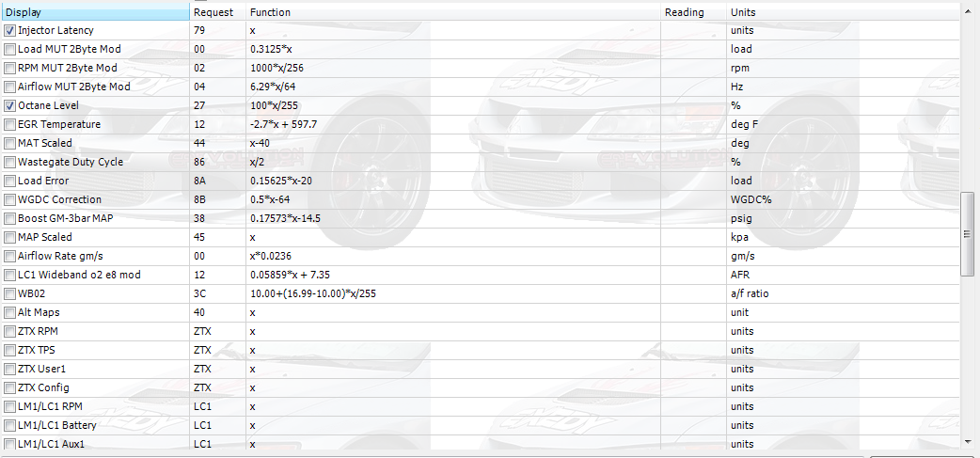Click the Request column header
This screenshot has height=458, width=980.
click(x=216, y=12)
